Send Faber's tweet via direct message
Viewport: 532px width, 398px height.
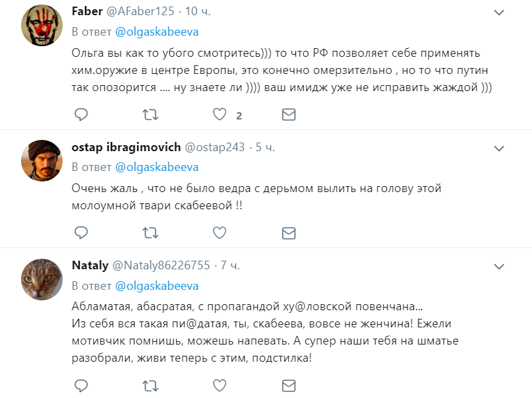(289, 115)
